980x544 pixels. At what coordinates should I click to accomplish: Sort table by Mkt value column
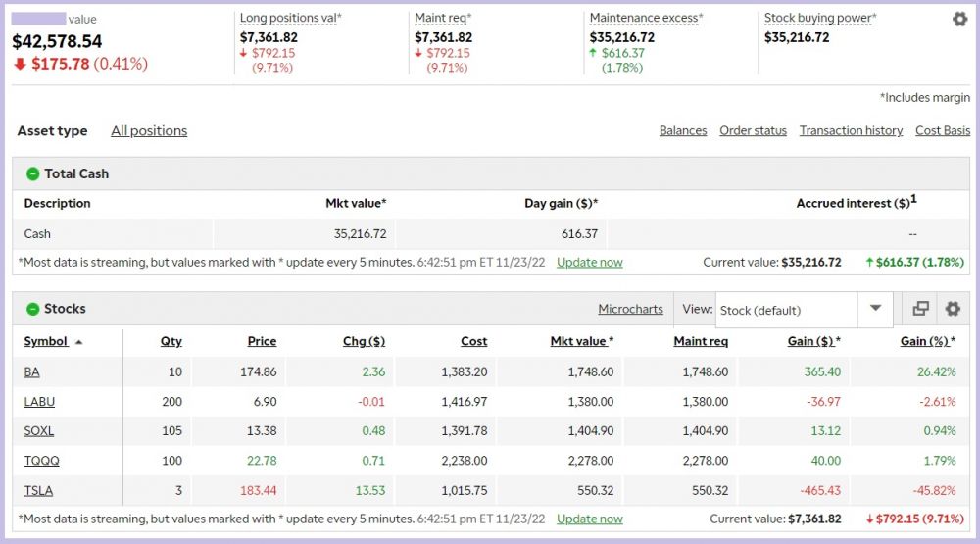point(578,341)
